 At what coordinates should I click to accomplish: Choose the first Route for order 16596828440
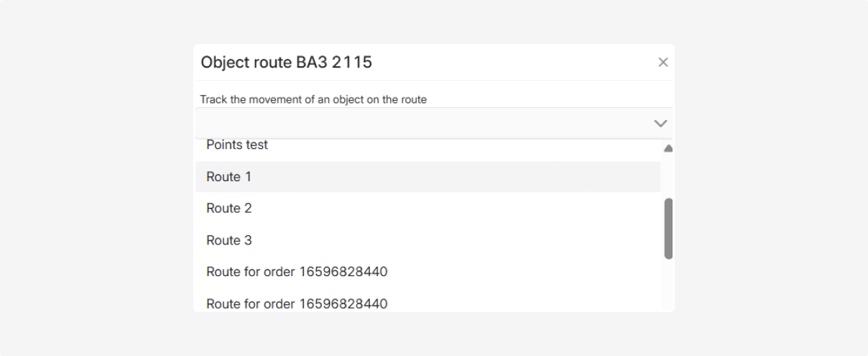[x=297, y=272]
